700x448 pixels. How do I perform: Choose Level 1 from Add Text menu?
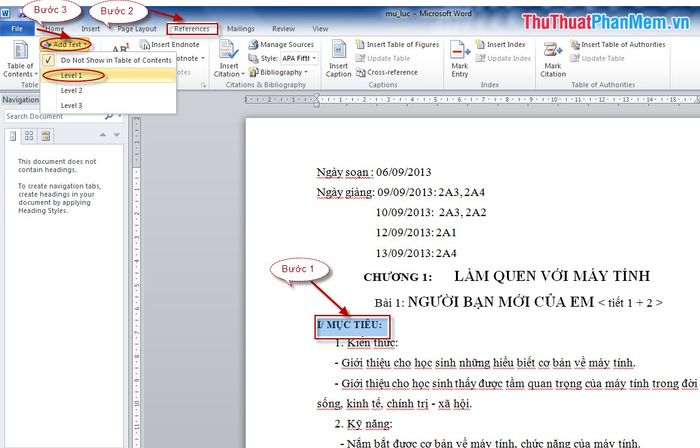108,75
